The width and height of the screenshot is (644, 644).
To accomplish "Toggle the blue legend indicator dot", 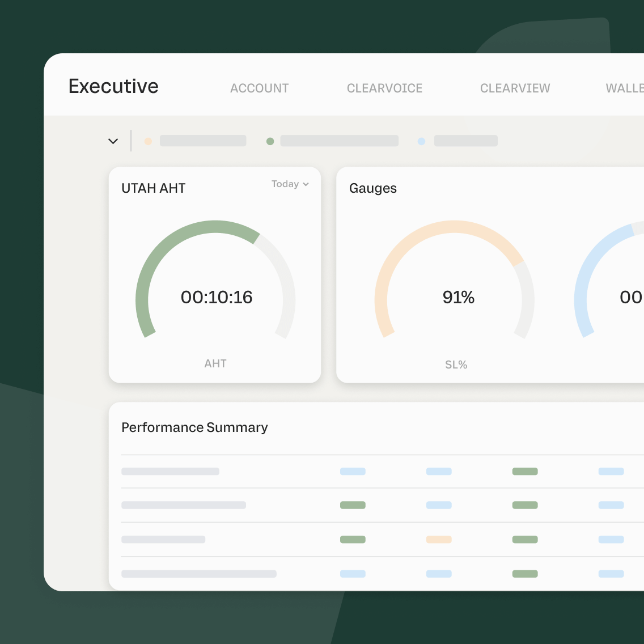I will point(422,141).
